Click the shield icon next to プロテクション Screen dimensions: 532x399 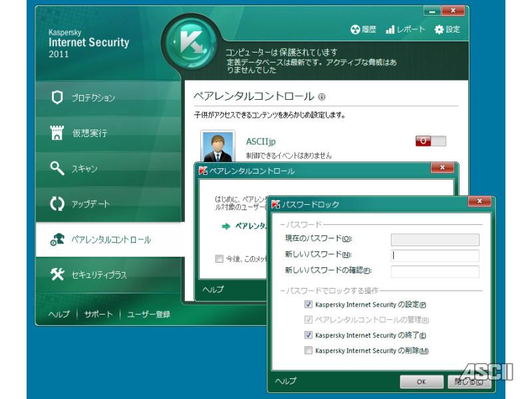click(57, 97)
